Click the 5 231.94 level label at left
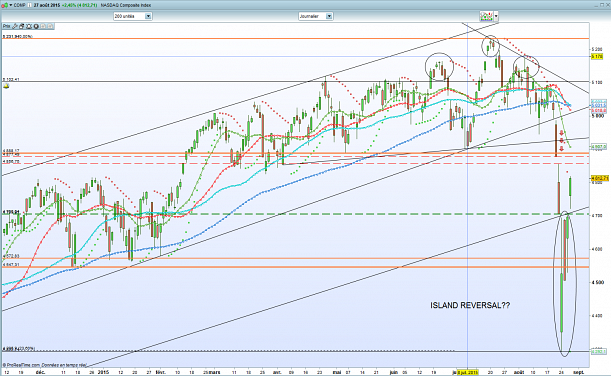This screenshot has height=376, width=611. [17, 36]
